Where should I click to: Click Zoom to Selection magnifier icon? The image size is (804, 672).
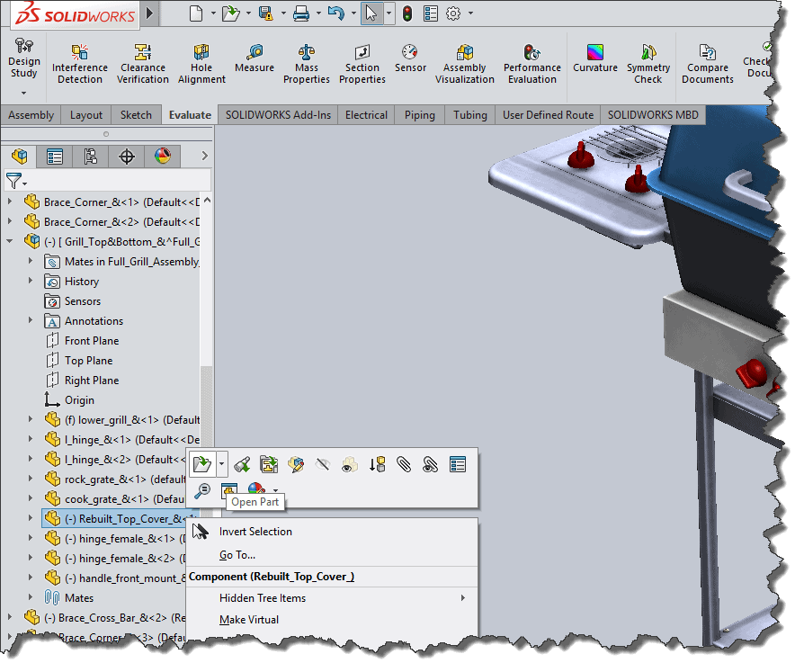click(202, 491)
